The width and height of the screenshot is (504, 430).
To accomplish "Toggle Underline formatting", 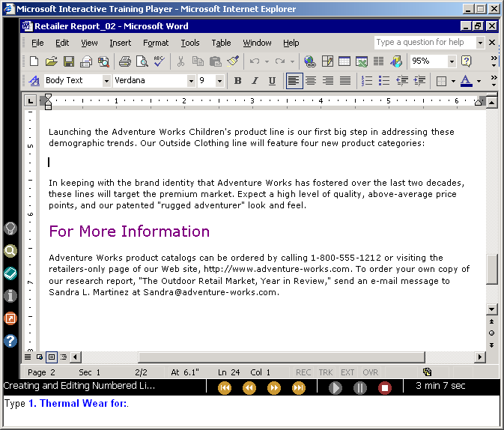I will coord(272,80).
